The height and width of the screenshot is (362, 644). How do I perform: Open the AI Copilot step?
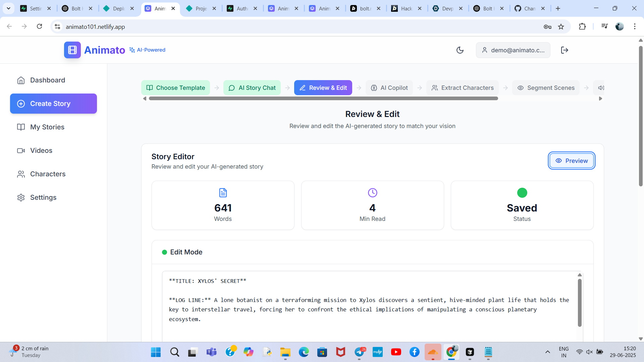[389, 88]
